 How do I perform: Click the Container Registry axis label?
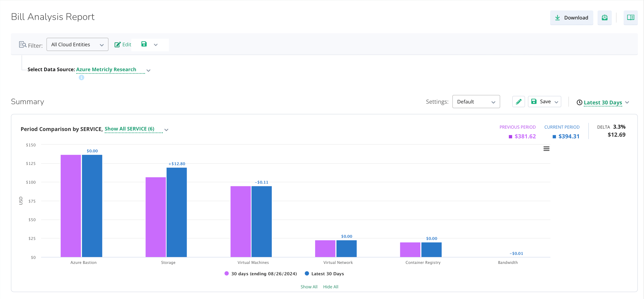click(x=423, y=262)
